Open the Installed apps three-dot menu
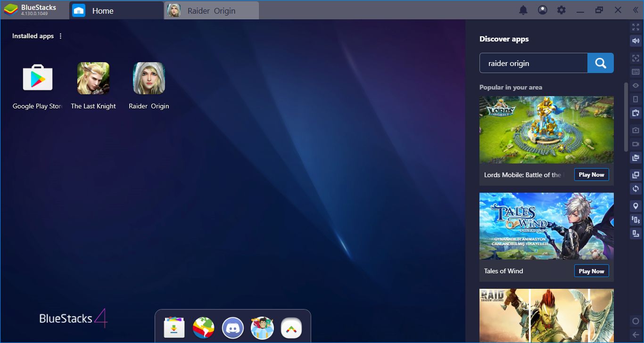This screenshot has height=343, width=644. 60,36
